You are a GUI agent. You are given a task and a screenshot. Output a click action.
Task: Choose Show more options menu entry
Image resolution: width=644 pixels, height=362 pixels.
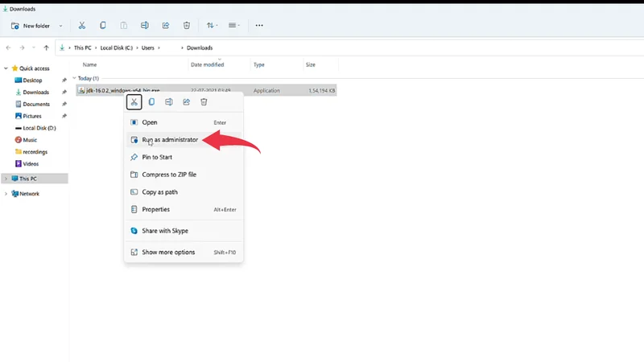(168, 252)
